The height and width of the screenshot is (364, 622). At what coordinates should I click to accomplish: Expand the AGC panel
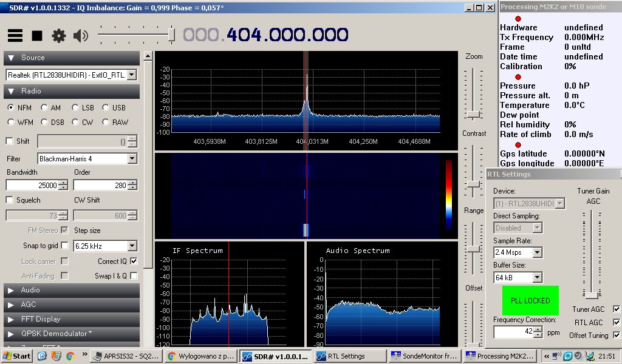pos(72,305)
